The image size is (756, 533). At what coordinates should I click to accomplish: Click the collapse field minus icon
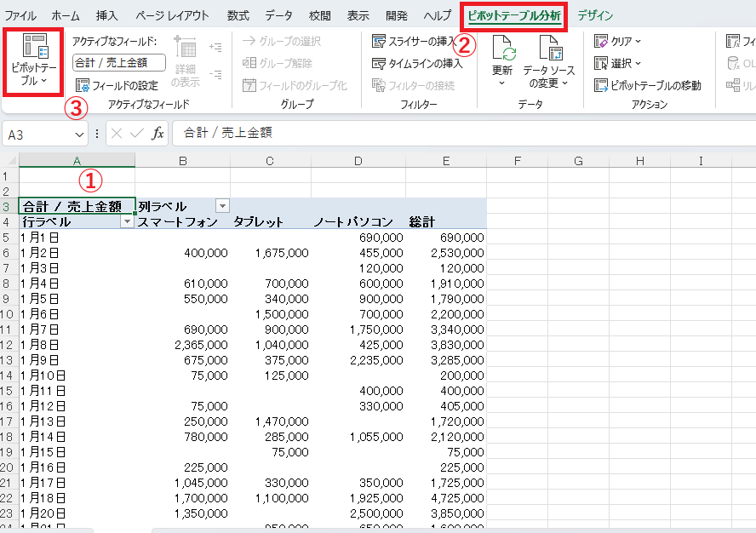[215, 75]
